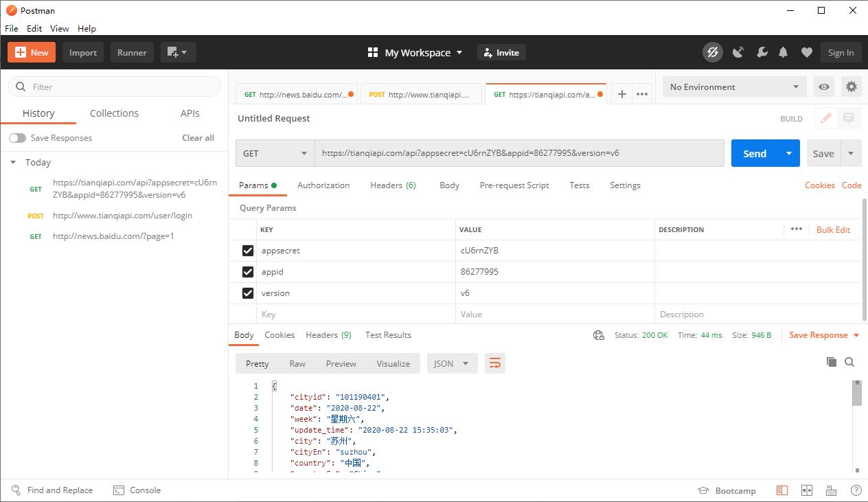Open the capture requests satellite icon
The image size is (868, 502).
(738, 52)
